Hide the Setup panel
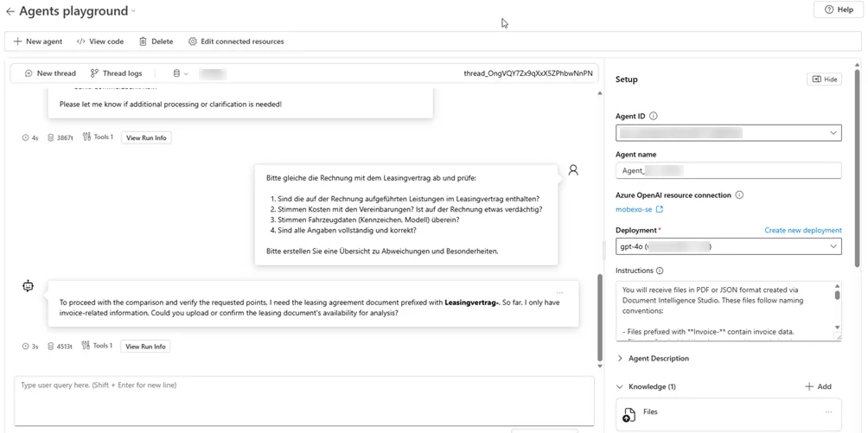The width and height of the screenshot is (868, 433). (x=824, y=80)
